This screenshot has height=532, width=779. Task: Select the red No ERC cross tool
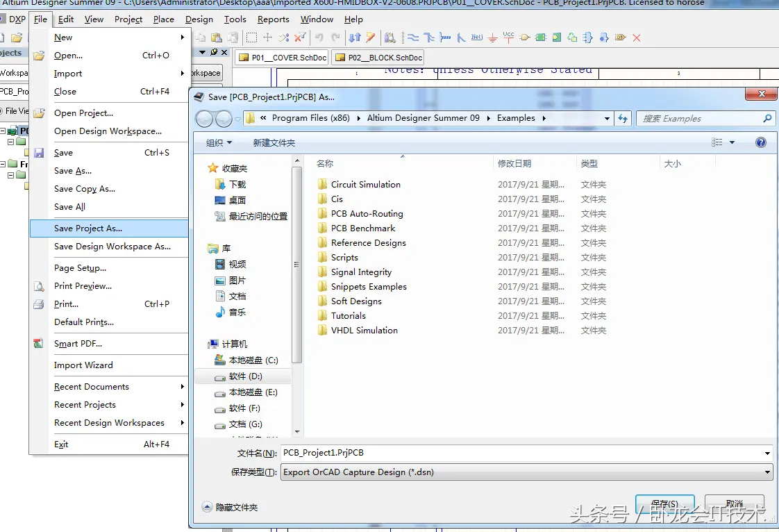point(637,38)
